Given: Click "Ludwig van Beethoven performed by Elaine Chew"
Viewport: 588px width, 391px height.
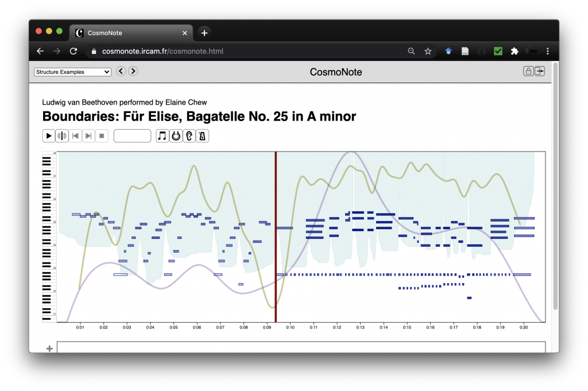Looking at the screenshot, I should pos(125,102).
